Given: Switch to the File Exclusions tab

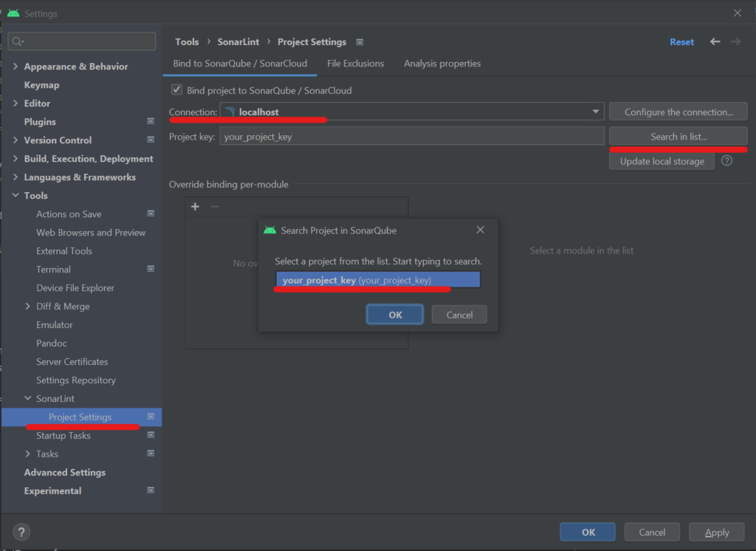Looking at the screenshot, I should (x=356, y=64).
